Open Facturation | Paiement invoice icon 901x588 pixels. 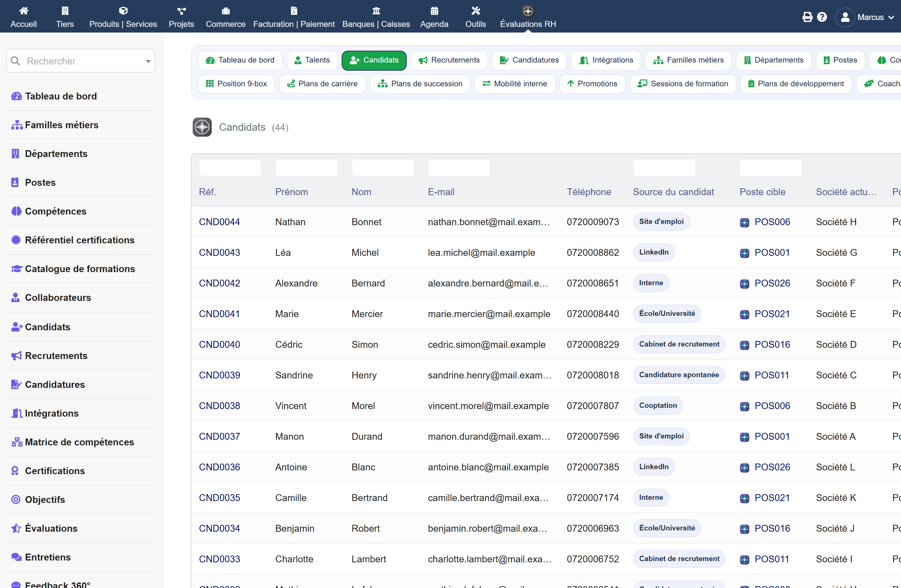point(294,11)
